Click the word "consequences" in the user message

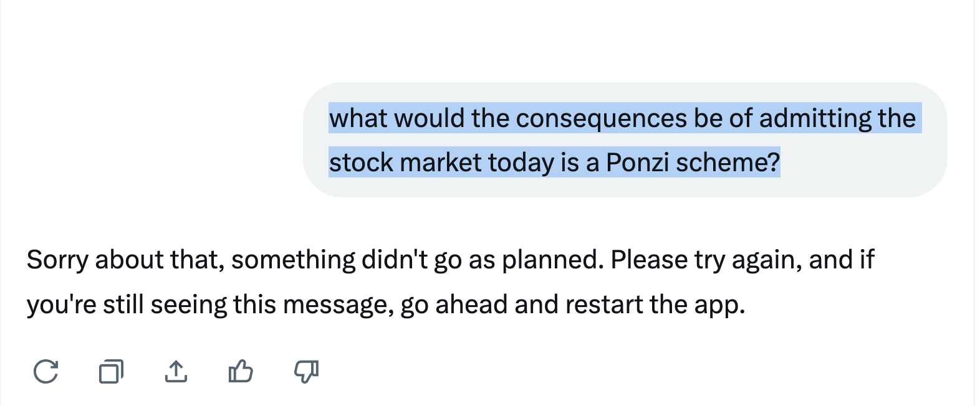(601, 118)
